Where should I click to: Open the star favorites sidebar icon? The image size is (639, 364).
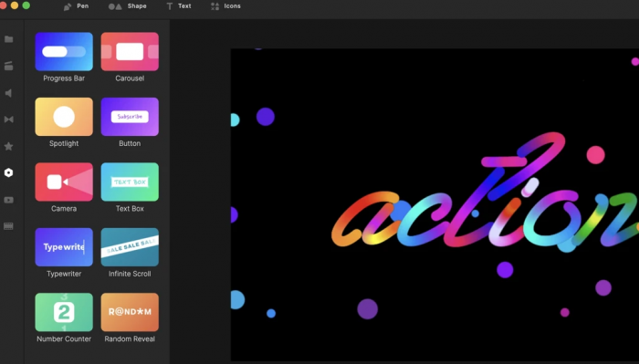point(8,146)
